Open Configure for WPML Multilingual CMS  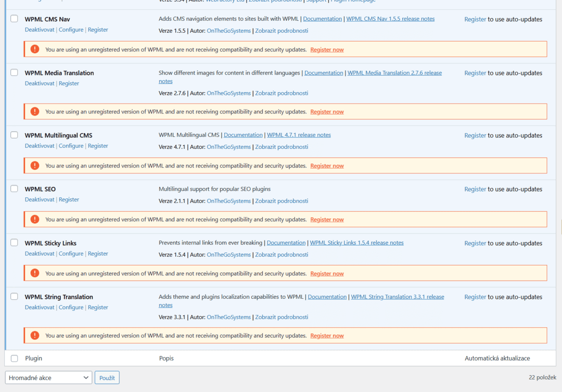click(71, 146)
